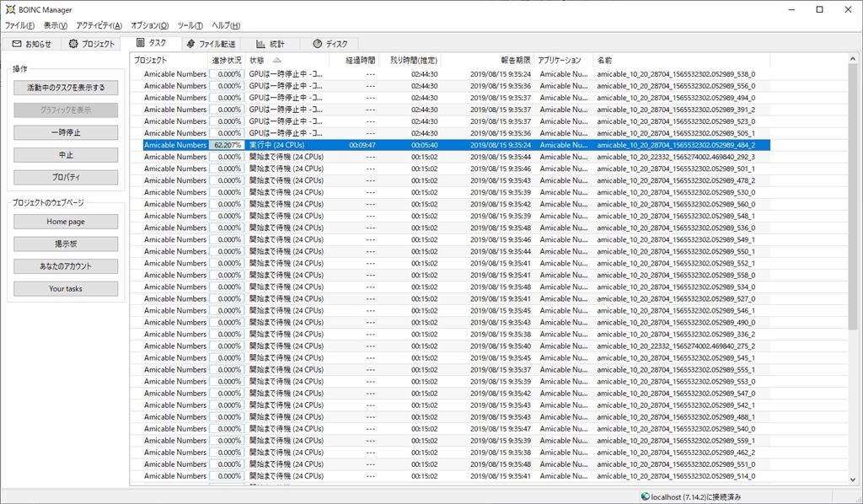Select task amicable_10_20_28704_1565532302.052989_505_1
The image size is (863, 504).
(x=450, y=133)
